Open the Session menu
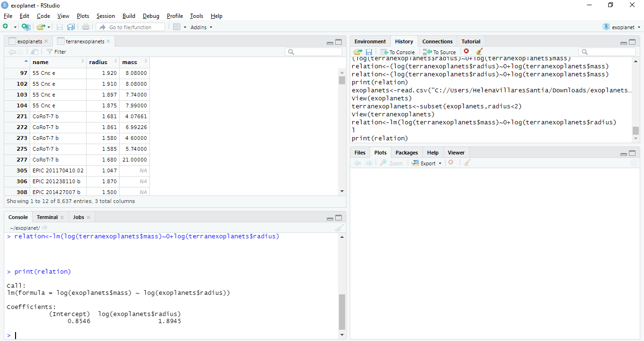 [x=106, y=16]
